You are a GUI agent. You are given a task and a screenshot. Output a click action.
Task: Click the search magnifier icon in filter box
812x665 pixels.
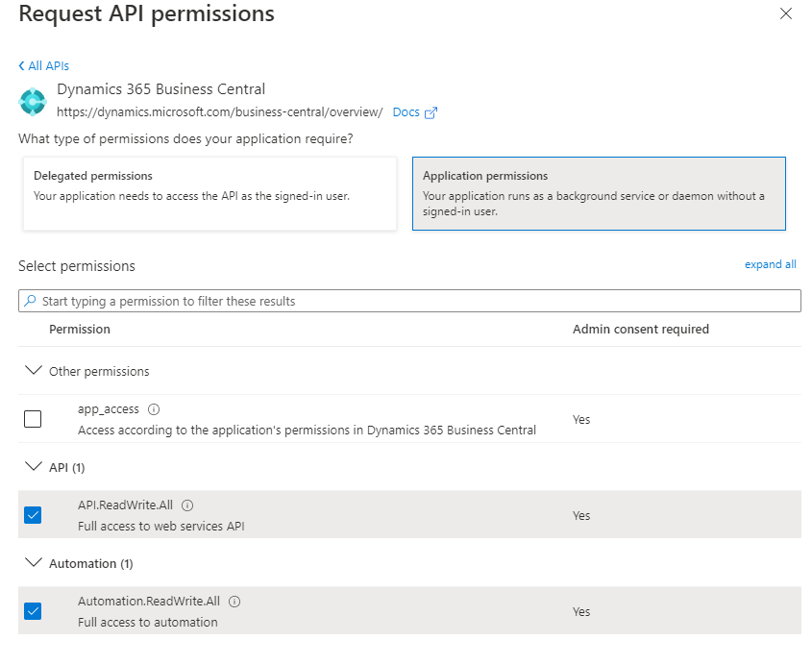(x=31, y=301)
